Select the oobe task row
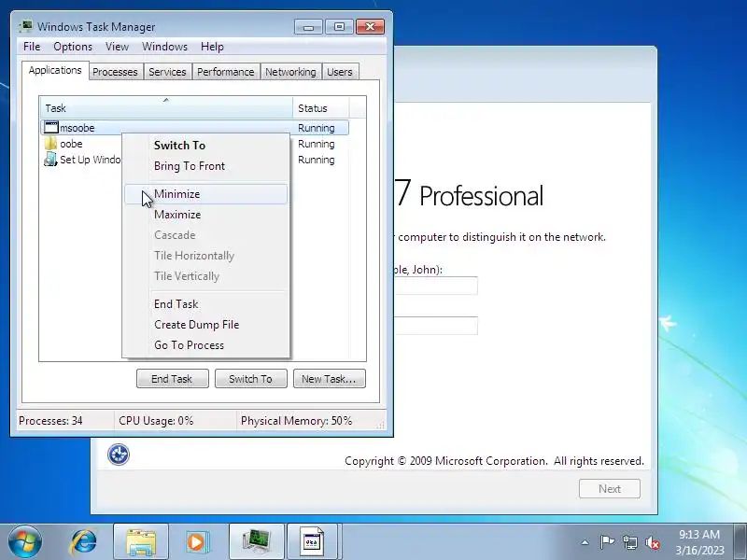This screenshot has height=560, width=747. [81, 144]
